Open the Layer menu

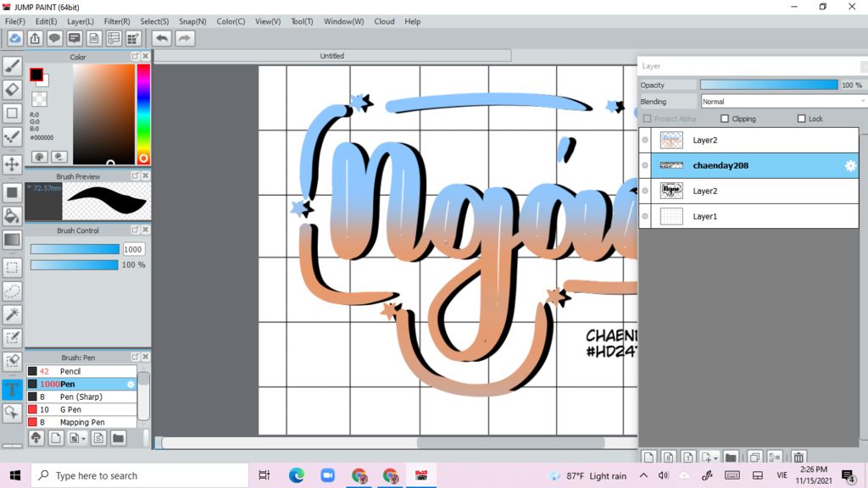click(81, 21)
